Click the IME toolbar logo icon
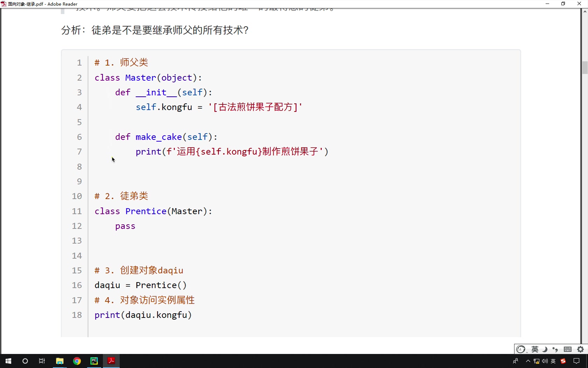The image size is (588, 368). click(521, 349)
